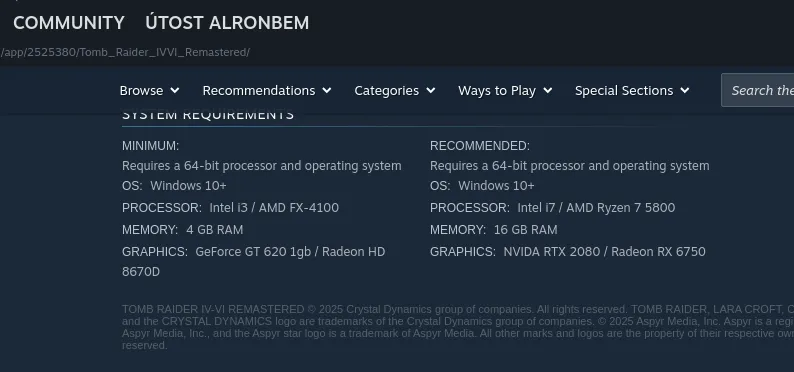Click the chevron arrow beside Ways to Play
This screenshot has width=794, height=372.
tap(547, 91)
